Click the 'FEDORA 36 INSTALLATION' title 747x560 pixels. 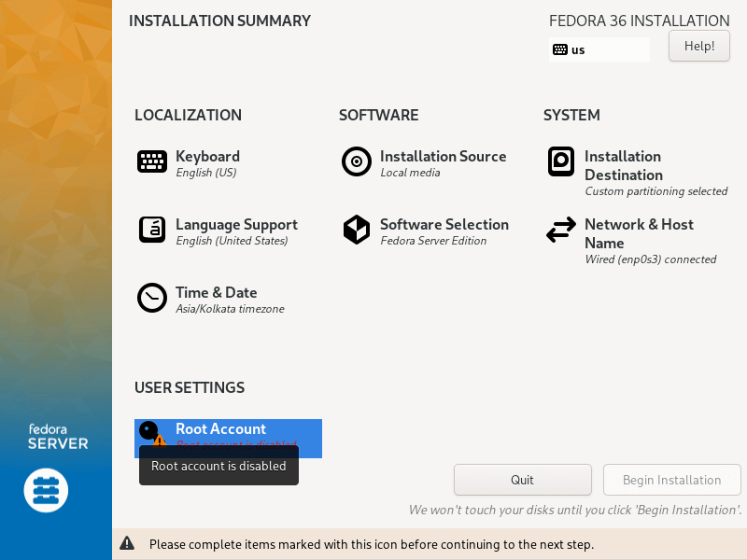(640, 21)
